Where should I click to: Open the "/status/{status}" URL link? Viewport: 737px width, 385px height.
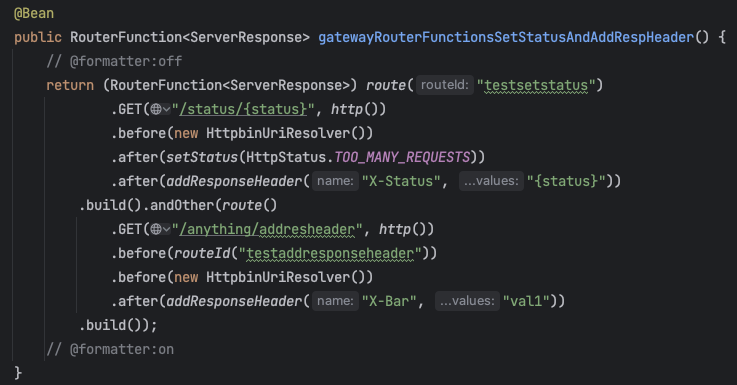(243, 110)
